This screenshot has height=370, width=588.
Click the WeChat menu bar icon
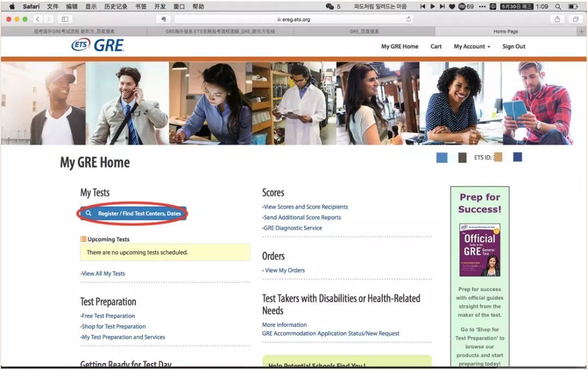click(329, 7)
